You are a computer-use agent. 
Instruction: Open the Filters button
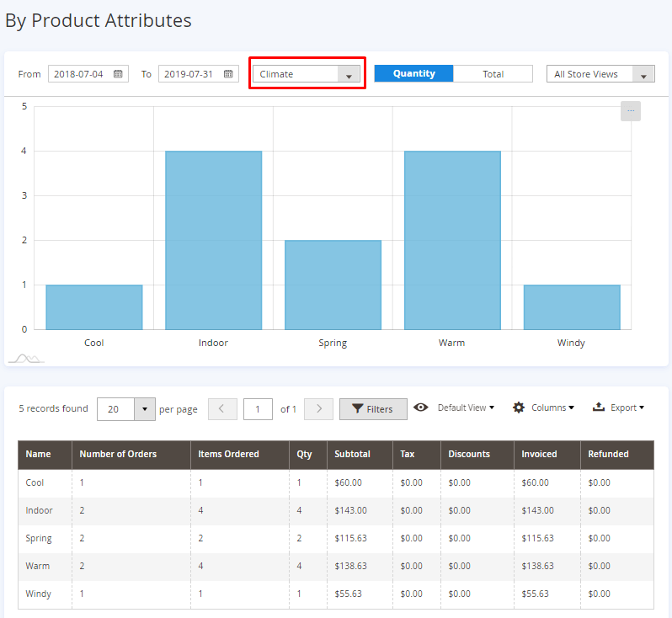372,409
